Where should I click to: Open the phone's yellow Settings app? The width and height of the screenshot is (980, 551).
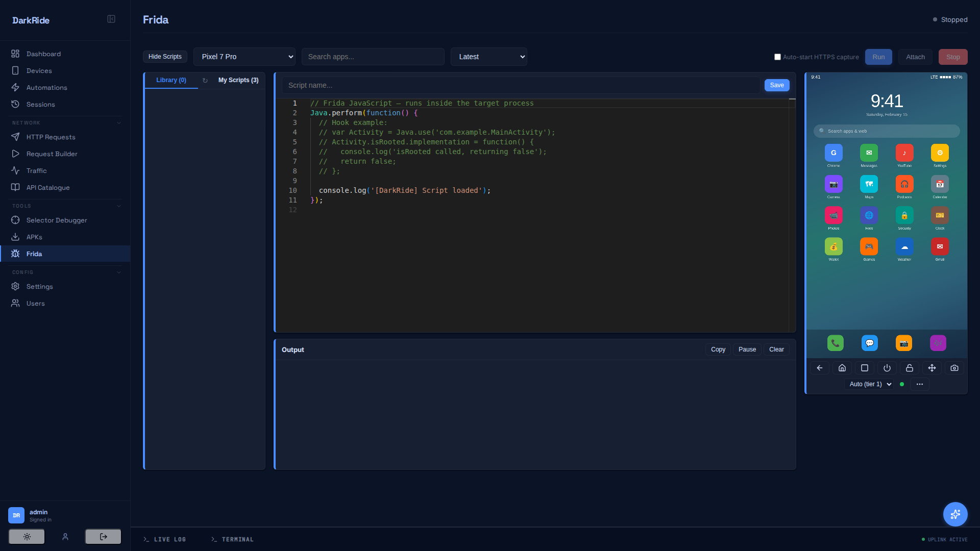(940, 153)
